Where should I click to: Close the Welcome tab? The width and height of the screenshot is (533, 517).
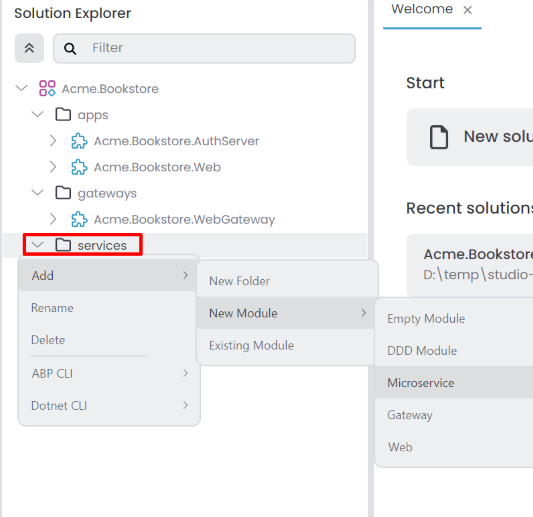(x=468, y=10)
